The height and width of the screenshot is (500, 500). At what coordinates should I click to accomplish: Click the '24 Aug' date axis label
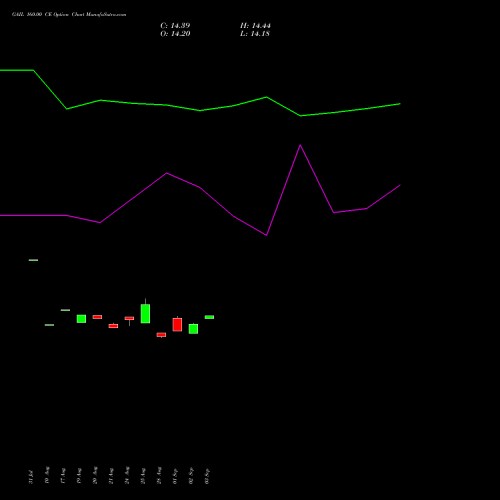[x=127, y=475]
